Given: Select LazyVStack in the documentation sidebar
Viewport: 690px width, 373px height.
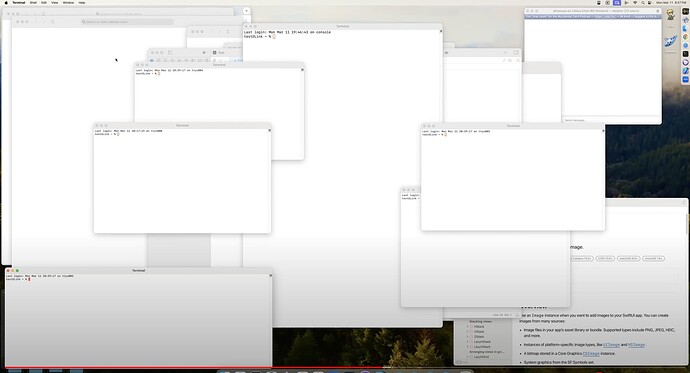Looking at the screenshot, I should 482,347.
